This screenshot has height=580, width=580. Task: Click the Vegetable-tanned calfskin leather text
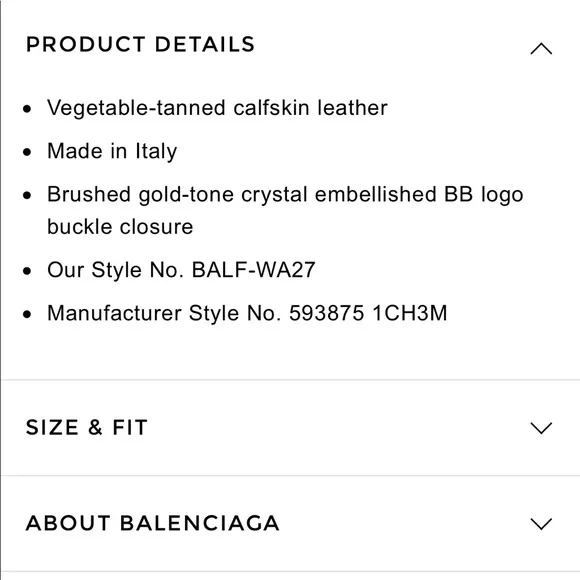[217, 108]
